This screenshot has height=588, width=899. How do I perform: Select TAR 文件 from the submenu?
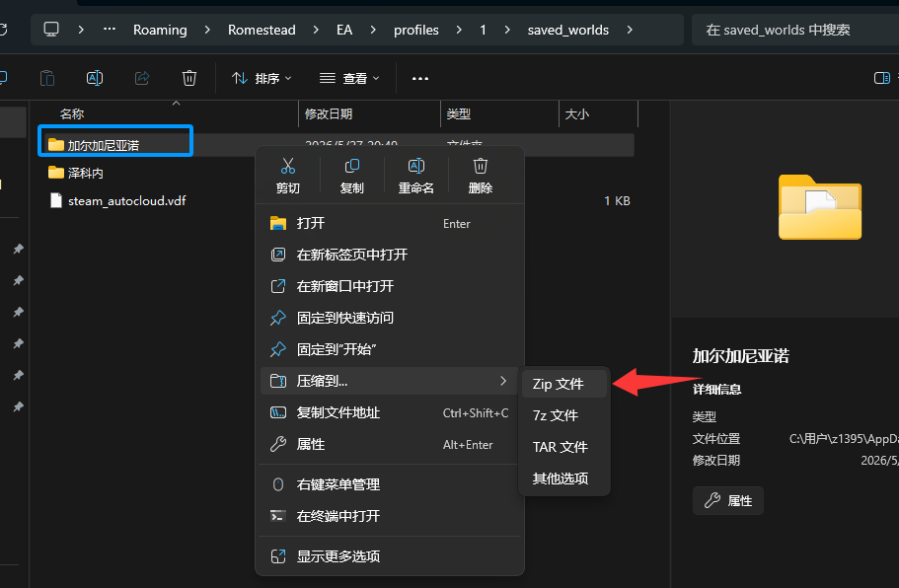coord(564,447)
